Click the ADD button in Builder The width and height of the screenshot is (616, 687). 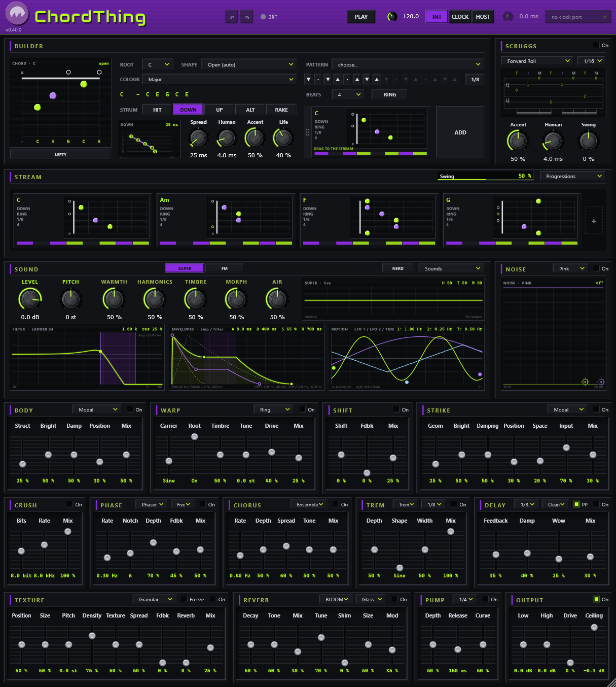(x=460, y=132)
